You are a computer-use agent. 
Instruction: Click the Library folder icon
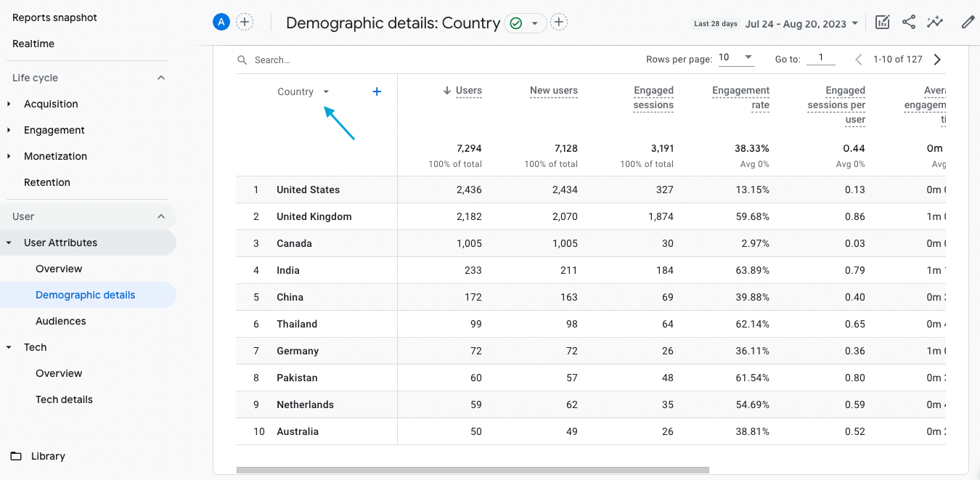click(x=16, y=456)
